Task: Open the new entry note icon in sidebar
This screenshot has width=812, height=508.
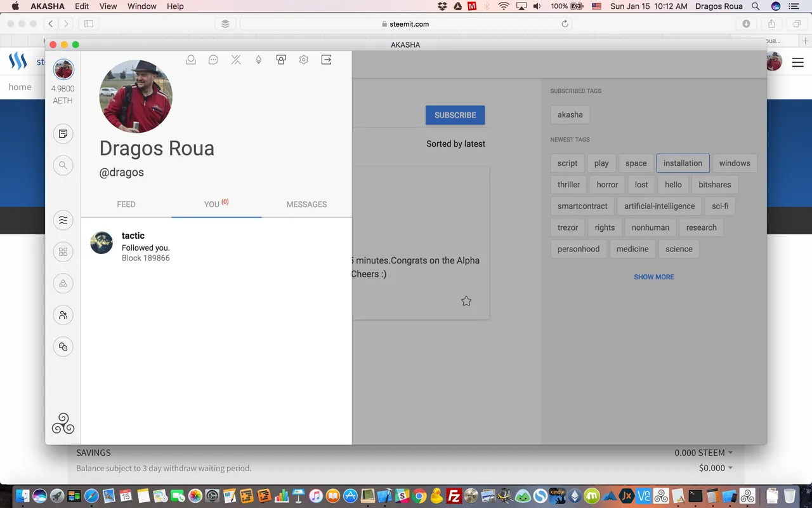Action: click(63, 134)
